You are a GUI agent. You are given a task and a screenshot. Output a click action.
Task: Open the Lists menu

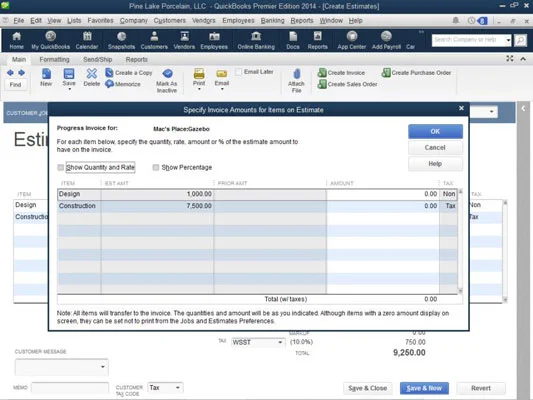point(74,20)
